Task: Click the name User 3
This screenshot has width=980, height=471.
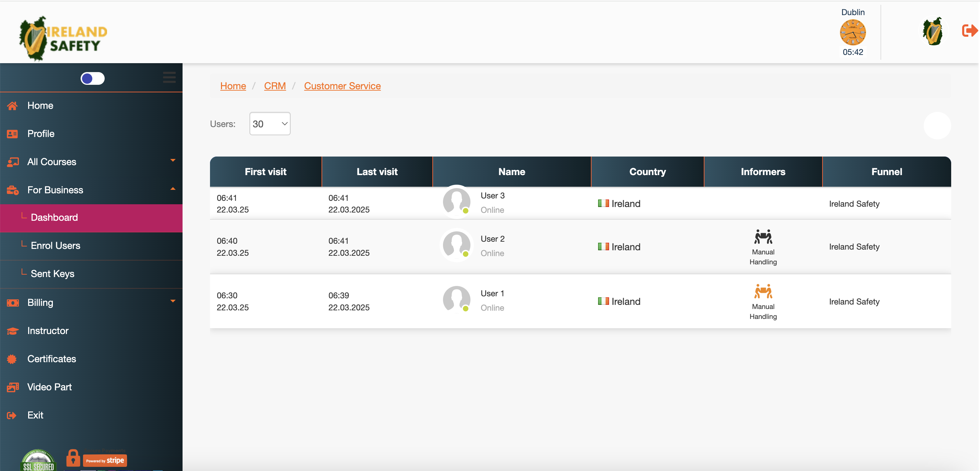Action: click(492, 196)
